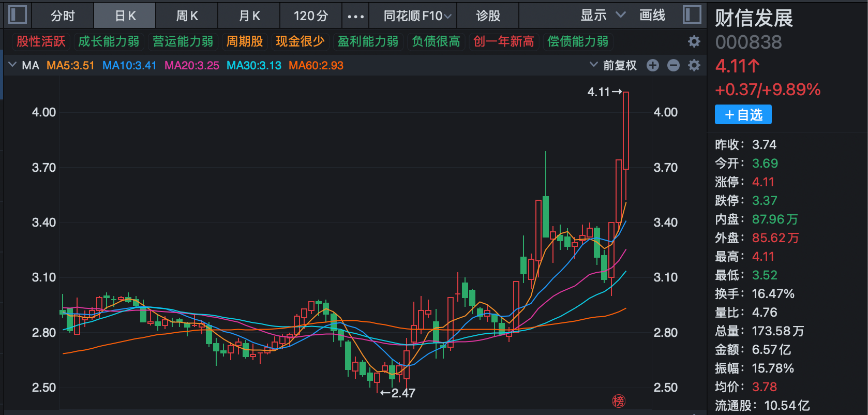868x415 pixels.
Task: Open the 同花顺F10 dropdown
Action: pos(417,16)
